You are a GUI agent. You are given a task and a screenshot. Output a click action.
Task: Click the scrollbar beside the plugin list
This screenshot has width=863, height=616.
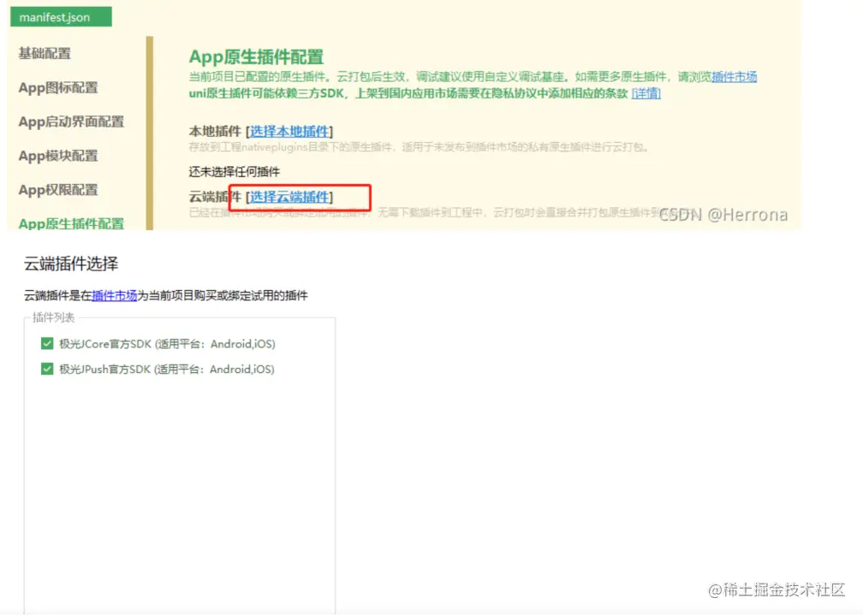coord(331,462)
